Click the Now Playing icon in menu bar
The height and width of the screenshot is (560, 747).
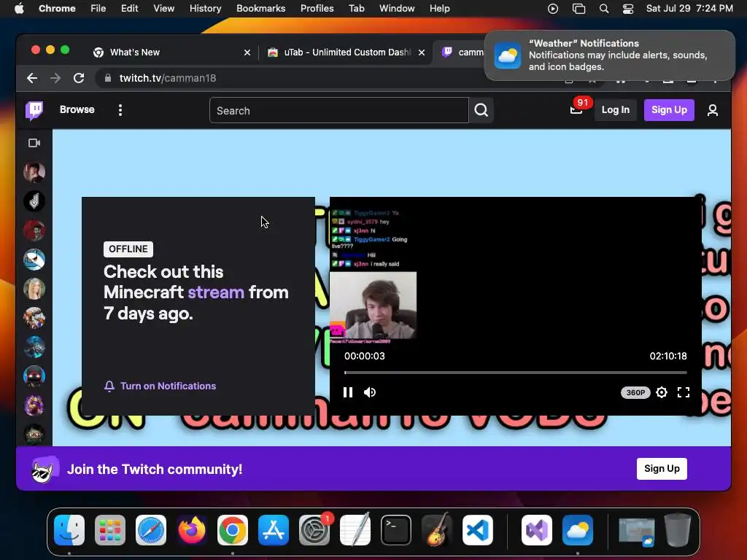(553, 9)
